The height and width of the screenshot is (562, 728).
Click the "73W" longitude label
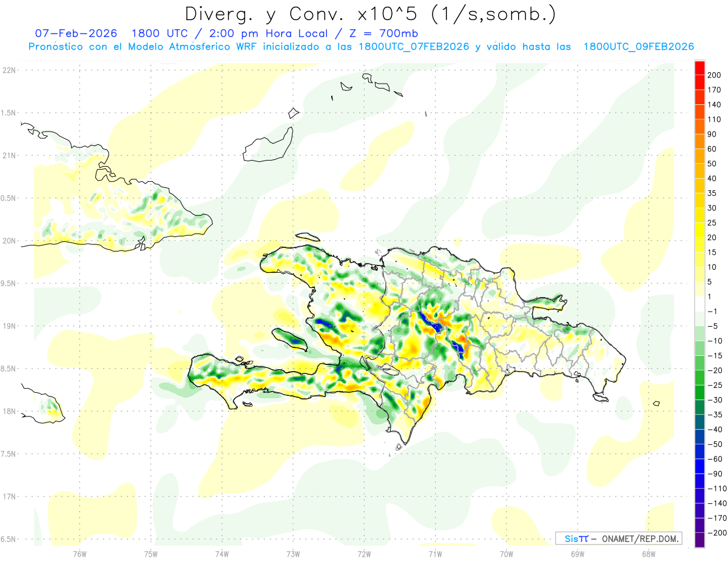click(293, 554)
